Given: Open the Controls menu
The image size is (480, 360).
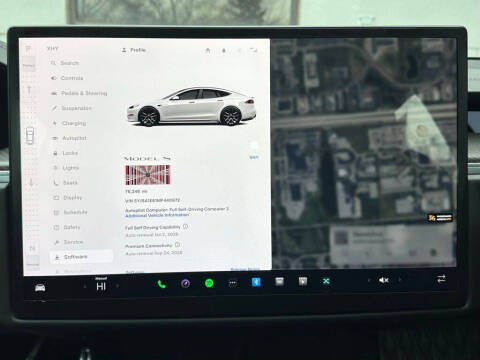Looking at the screenshot, I should pos(67,78).
